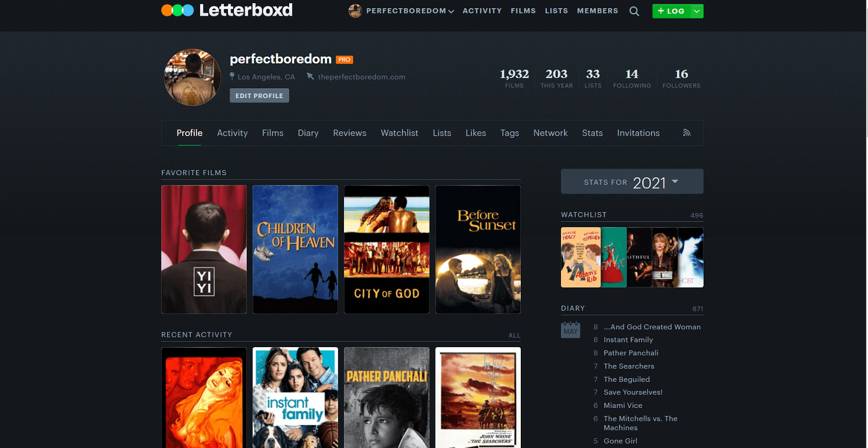Viewport: 868px width, 448px height.
Task: Open the Films item in top navigation
Action: pyautogui.click(x=523, y=11)
